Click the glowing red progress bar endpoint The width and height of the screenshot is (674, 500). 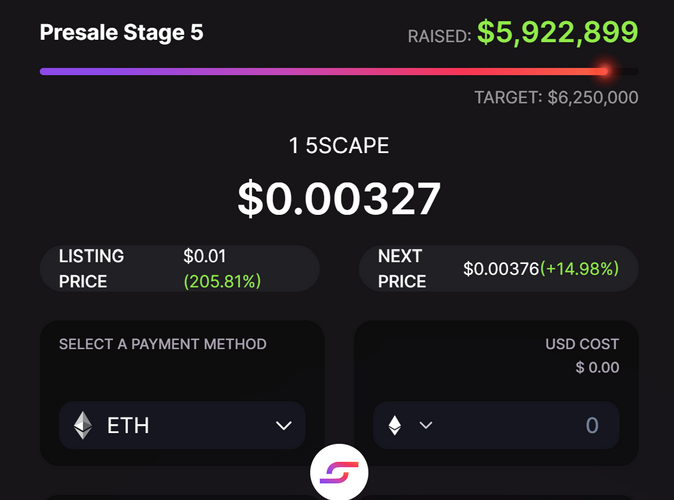[604, 71]
